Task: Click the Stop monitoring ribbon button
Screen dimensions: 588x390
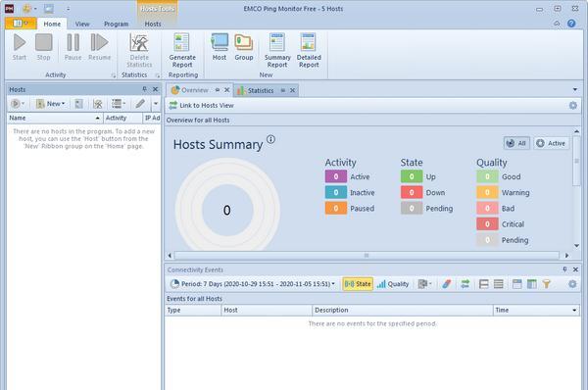Action: (43, 47)
